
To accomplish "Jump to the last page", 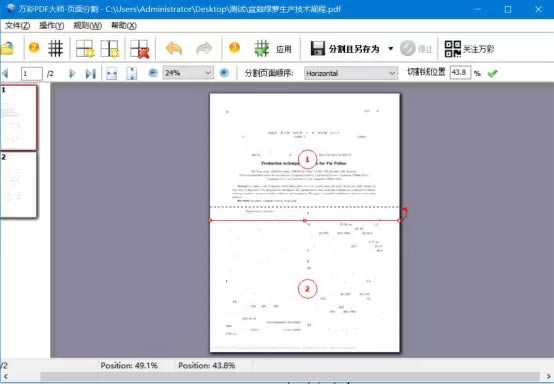I will [90, 73].
